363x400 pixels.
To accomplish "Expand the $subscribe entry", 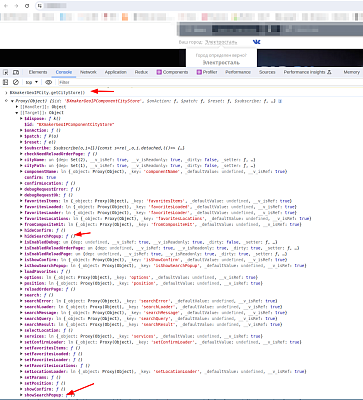I will tap(22, 148).
